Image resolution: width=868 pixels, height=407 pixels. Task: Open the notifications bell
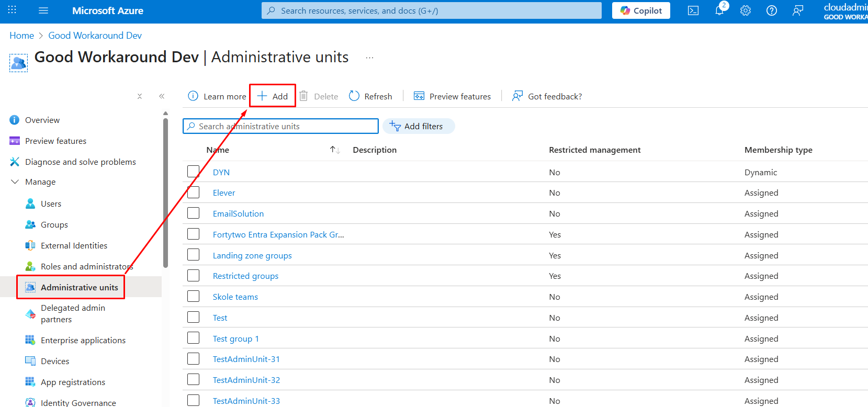(719, 11)
